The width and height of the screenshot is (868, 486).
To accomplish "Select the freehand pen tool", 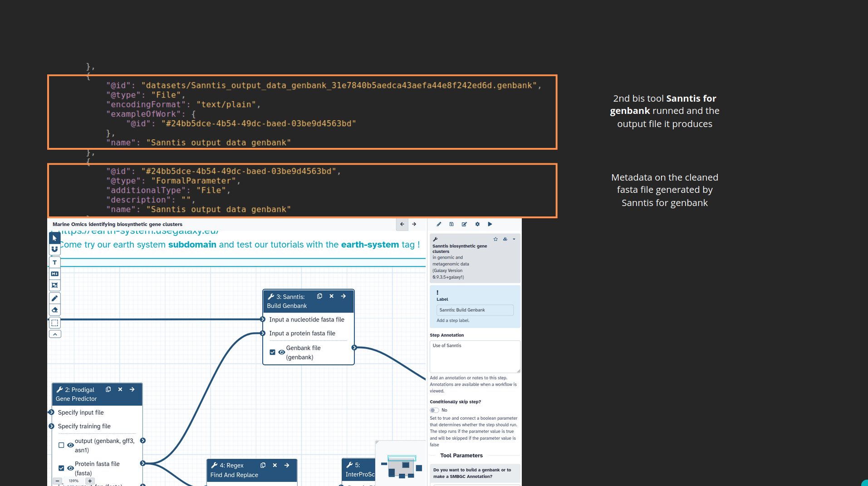I will [x=55, y=299].
